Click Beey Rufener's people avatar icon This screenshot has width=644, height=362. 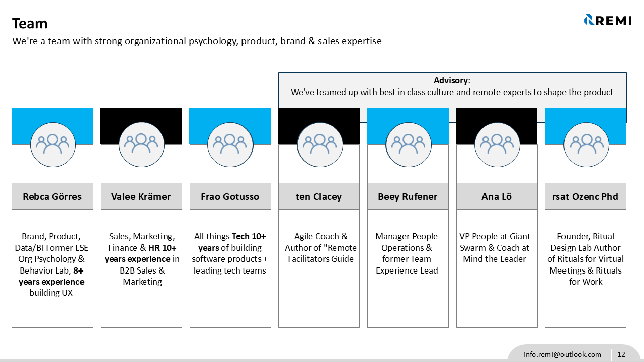click(408, 145)
